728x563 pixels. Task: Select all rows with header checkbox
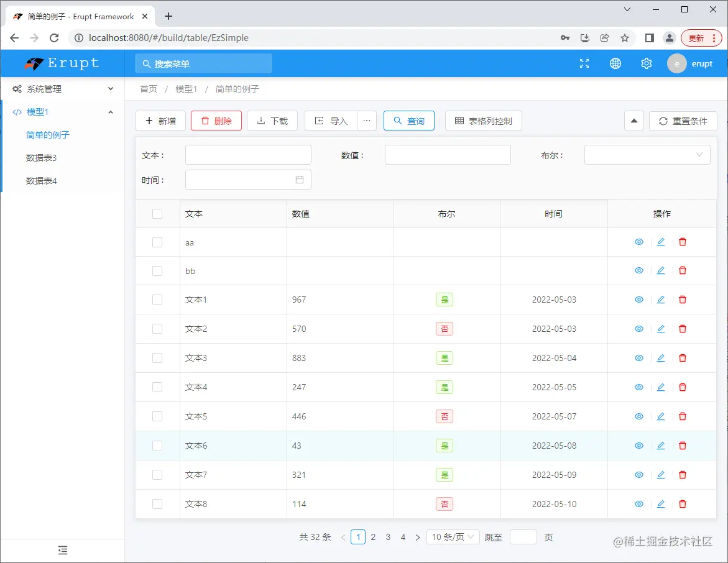tap(157, 214)
